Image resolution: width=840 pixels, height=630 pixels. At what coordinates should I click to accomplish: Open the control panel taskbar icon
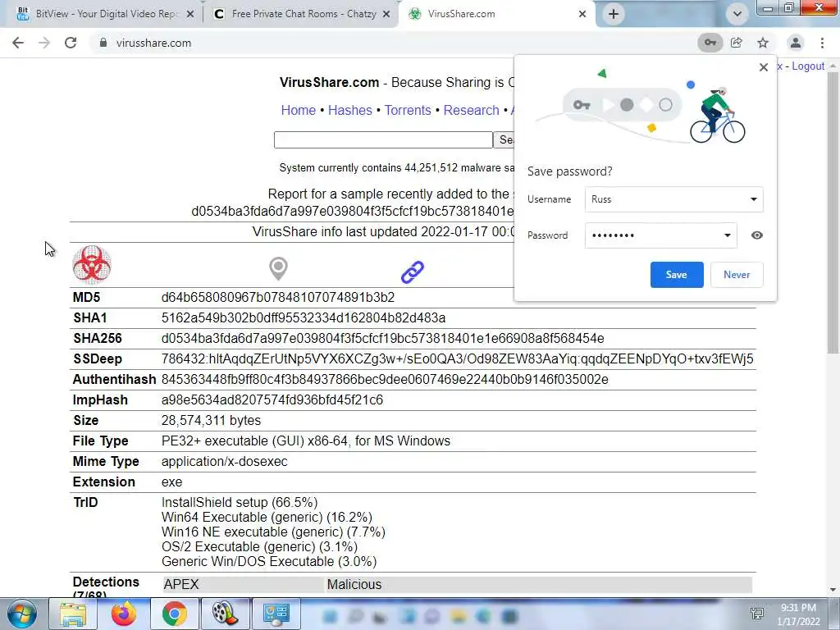point(276,614)
